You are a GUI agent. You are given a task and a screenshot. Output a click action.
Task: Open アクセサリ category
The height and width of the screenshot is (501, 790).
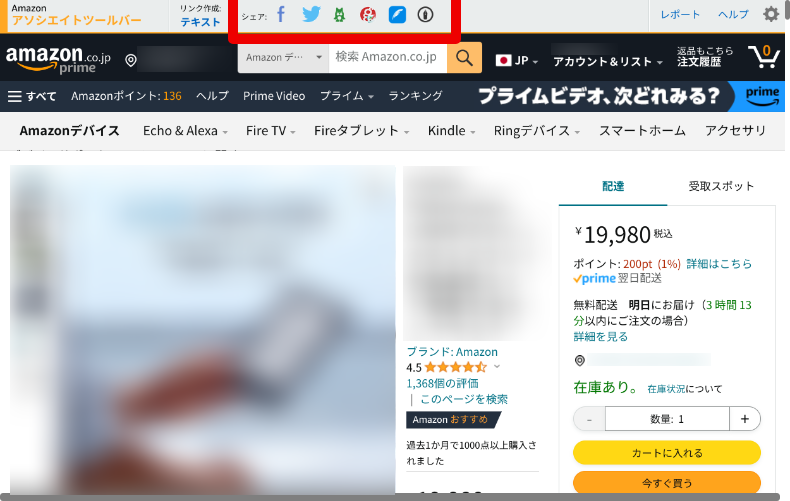click(736, 131)
